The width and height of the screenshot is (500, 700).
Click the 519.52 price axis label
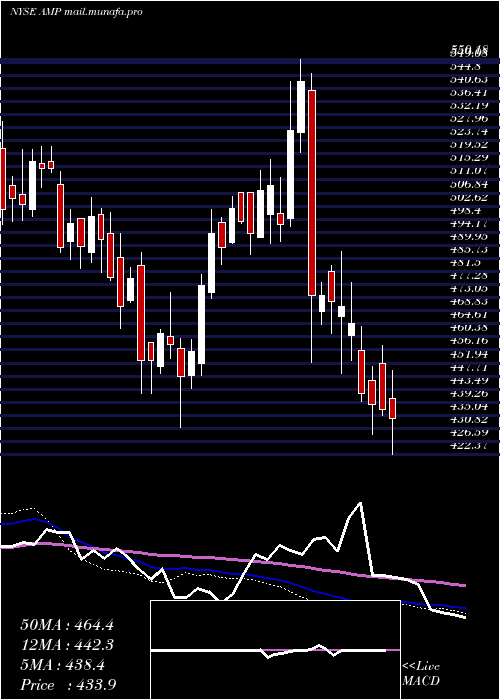[468, 145]
